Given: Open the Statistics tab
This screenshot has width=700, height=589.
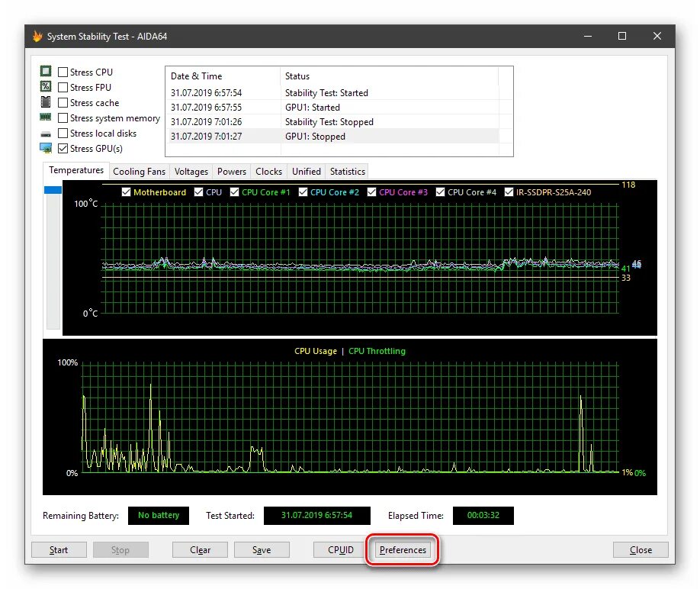Looking at the screenshot, I should pos(347,172).
